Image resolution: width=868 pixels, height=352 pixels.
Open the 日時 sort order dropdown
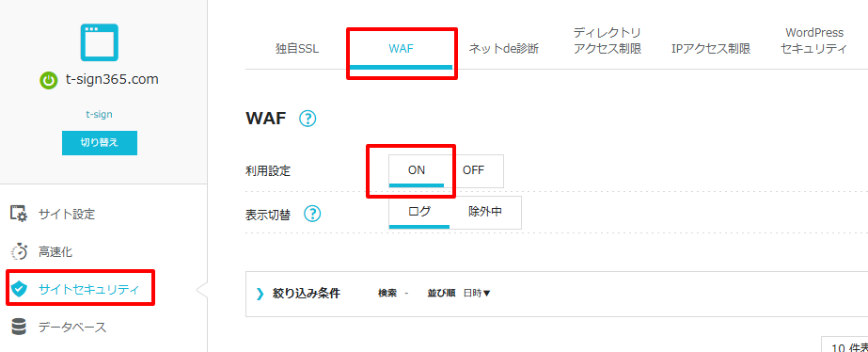tap(477, 294)
